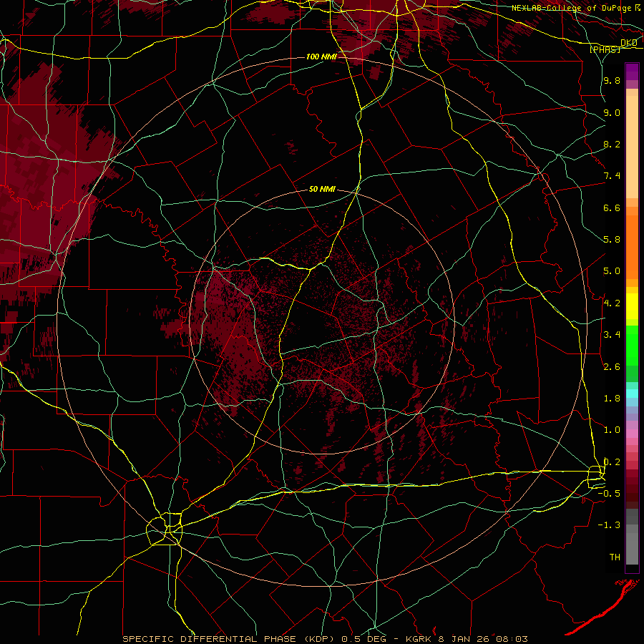
Task: Click the 3.4 value on the color scale
Action: (612, 335)
